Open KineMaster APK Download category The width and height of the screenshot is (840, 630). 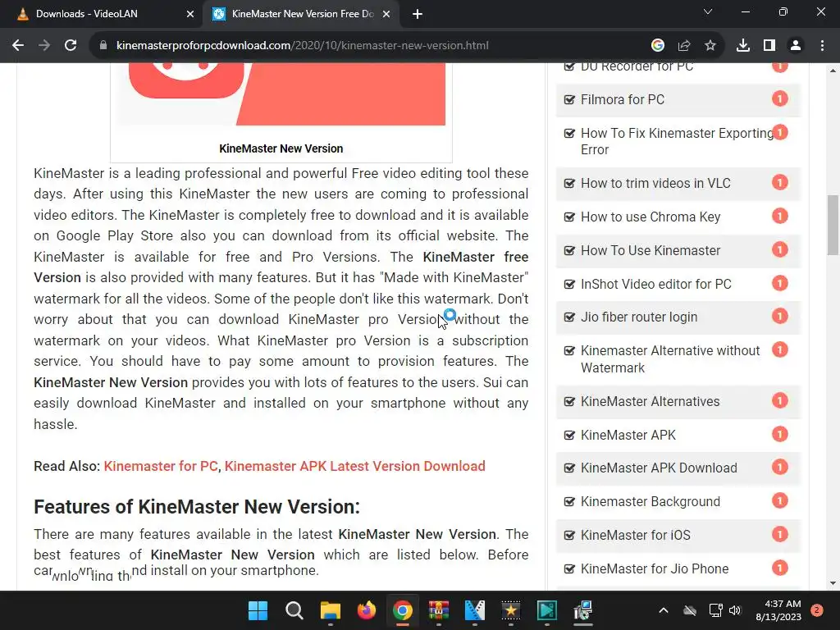tap(659, 468)
